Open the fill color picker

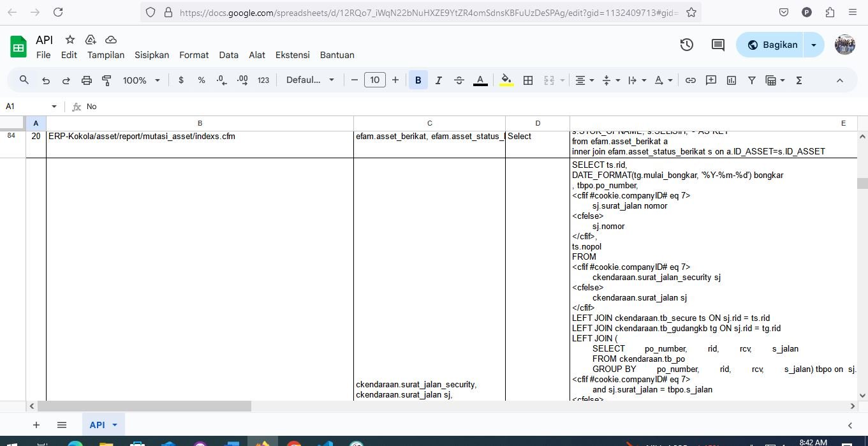506,80
